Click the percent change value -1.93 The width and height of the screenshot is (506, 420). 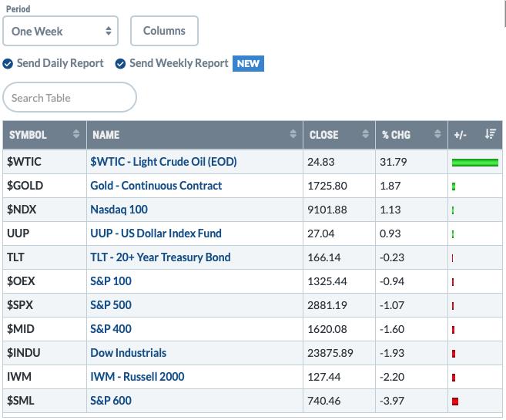(392, 353)
